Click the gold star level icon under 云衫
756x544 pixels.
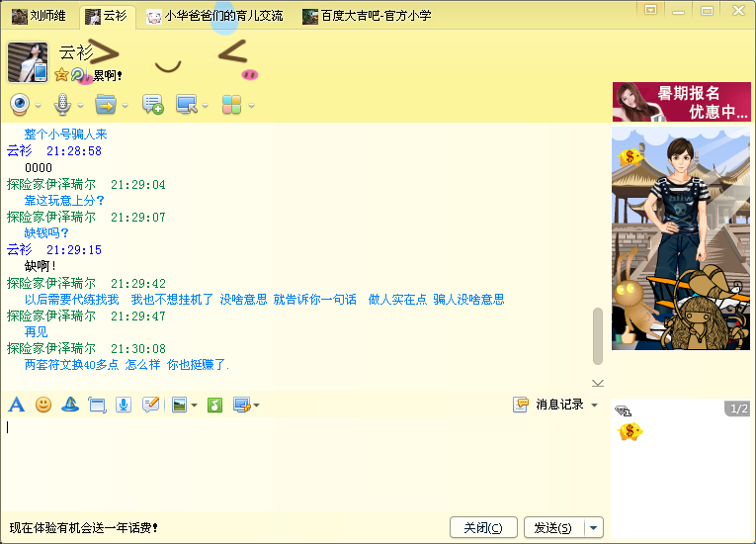pyautogui.click(x=61, y=75)
